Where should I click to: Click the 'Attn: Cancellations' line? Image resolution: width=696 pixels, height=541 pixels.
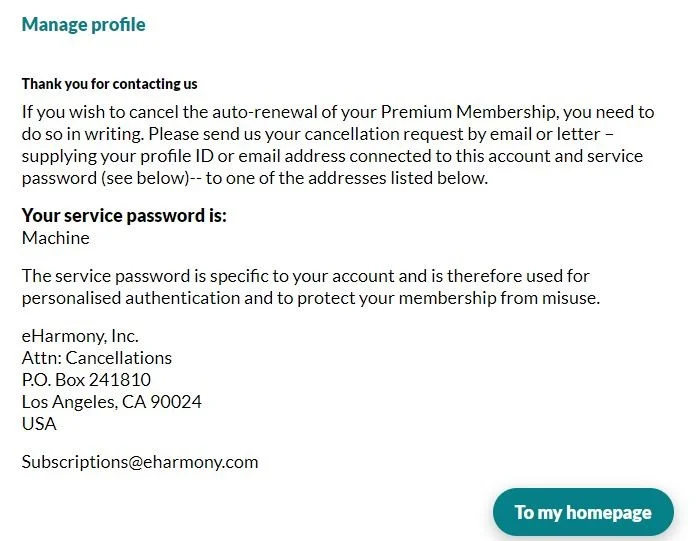(x=97, y=358)
